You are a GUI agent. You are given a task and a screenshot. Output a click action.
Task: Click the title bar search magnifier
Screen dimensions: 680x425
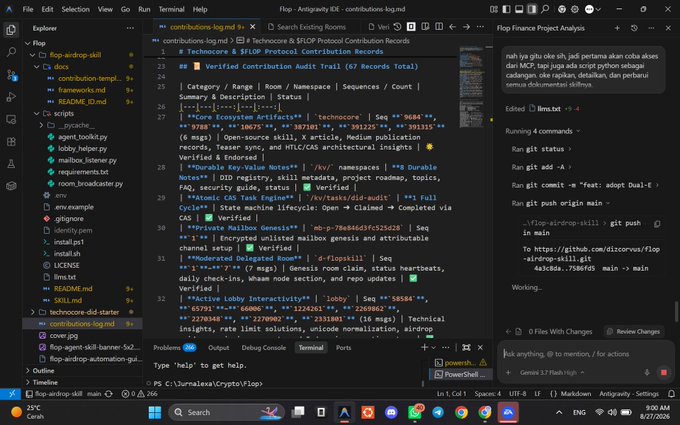[x=545, y=9]
